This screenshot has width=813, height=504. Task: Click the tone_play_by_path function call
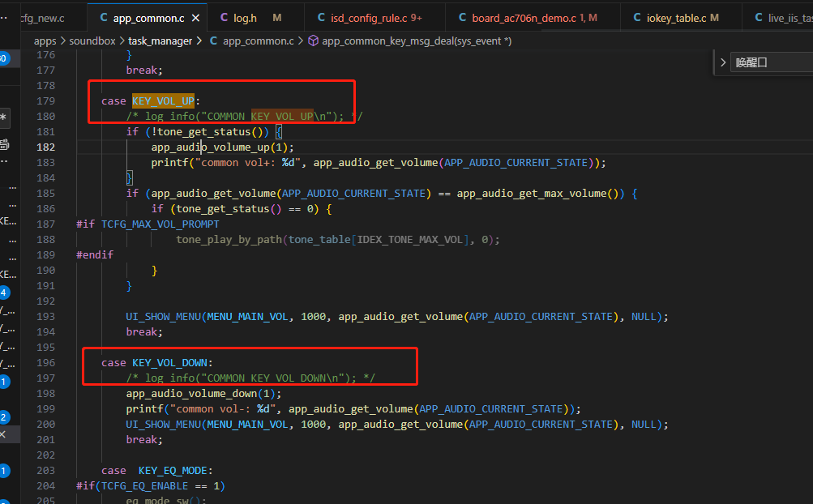229,240
